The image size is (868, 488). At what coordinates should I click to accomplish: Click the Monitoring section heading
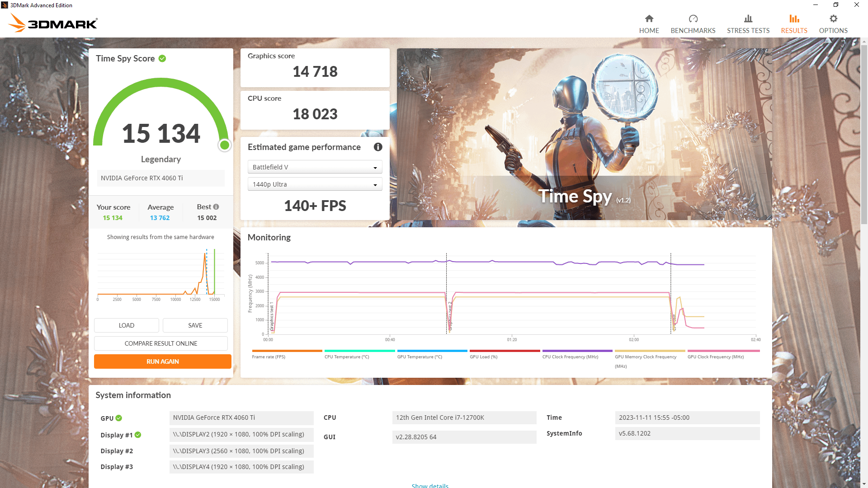pos(269,238)
